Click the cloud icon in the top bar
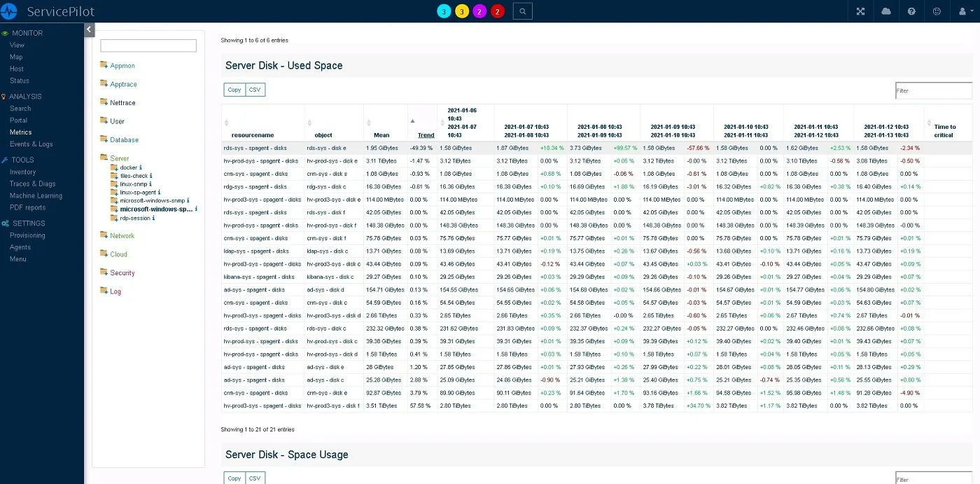Viewport: 980px width, 484px height. (886, 11)
